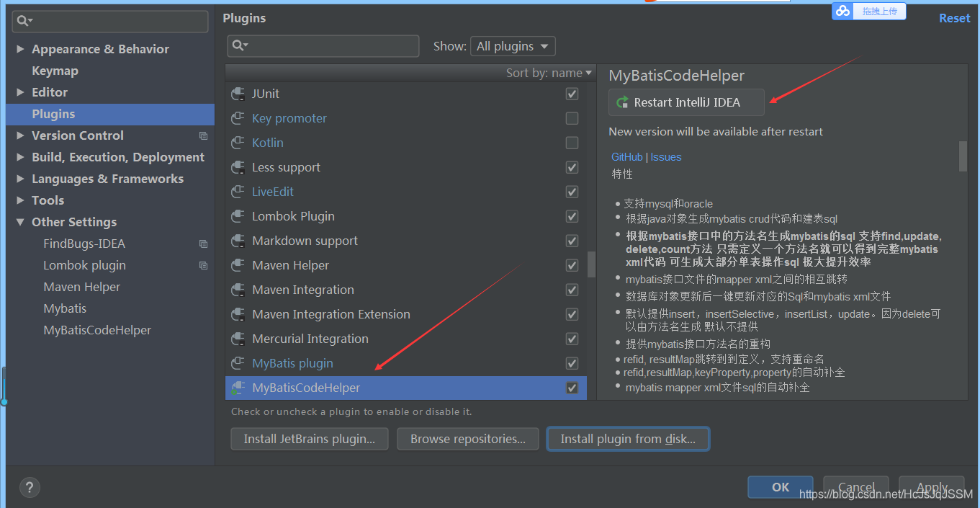Viewport: 980px width, 508px height.
Task: Disable the Maven Helper plugin checkbox
Action: [572, 266]
